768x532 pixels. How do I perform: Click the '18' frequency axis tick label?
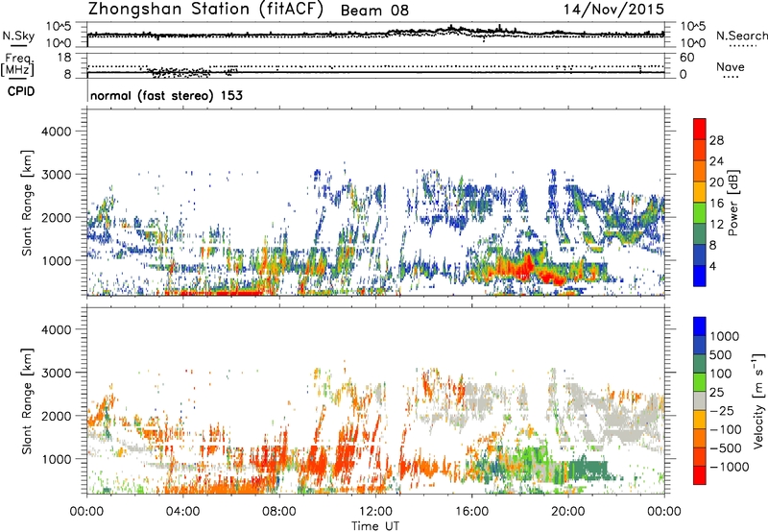pos(64,58)
